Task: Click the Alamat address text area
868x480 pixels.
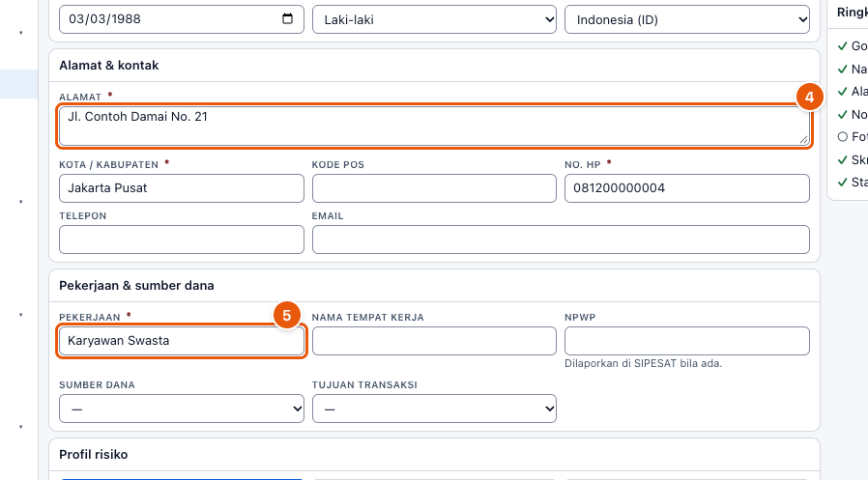Action: (434, 127)
